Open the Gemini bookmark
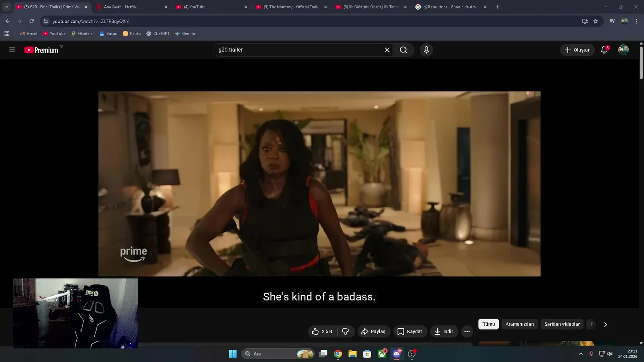Image resolution: width=644 pixels, height=362 pixels. 185,34
